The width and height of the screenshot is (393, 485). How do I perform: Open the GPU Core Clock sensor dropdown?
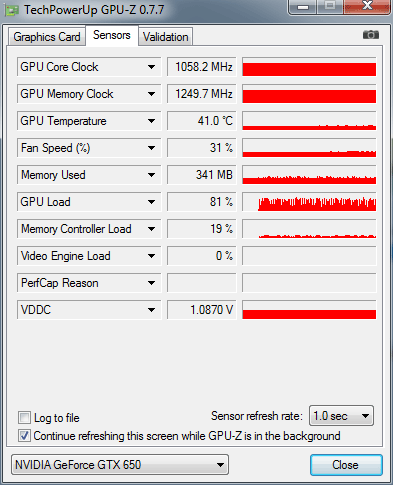coord(151,67)
